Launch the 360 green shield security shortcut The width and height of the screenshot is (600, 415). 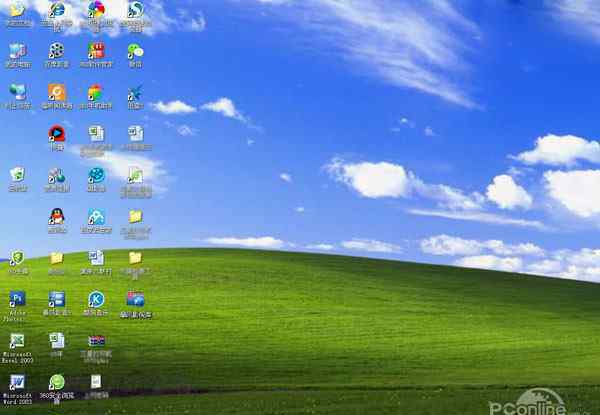[x=18, y=258]
